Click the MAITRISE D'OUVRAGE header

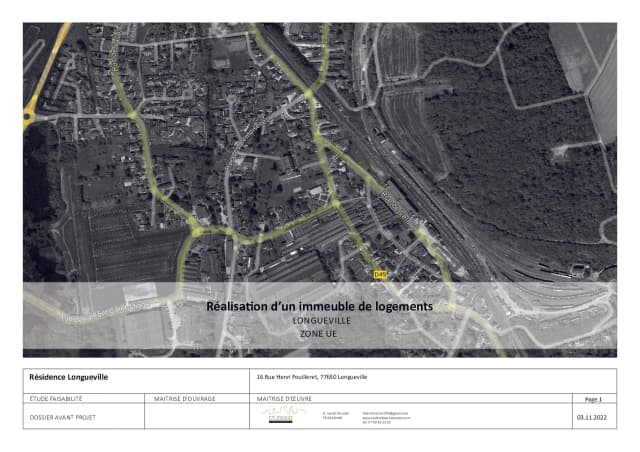point(181,398)
